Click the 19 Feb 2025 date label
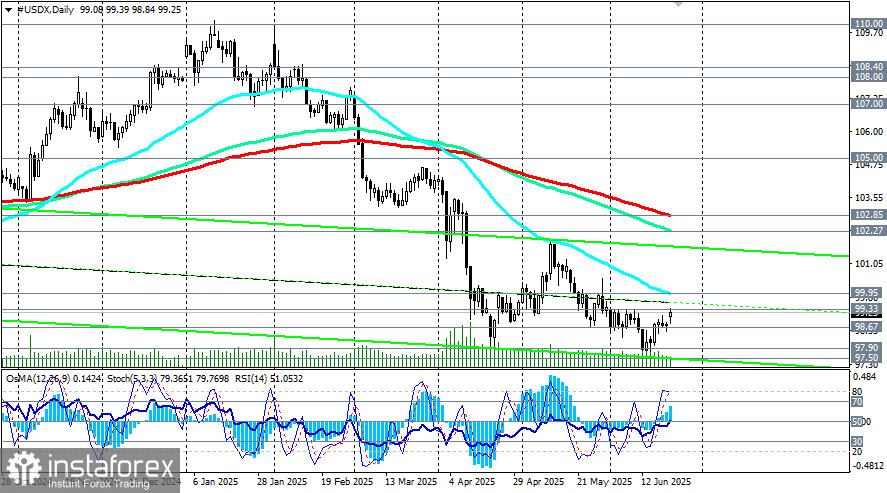Screen dimensions: 887x493 coord(347,482)
